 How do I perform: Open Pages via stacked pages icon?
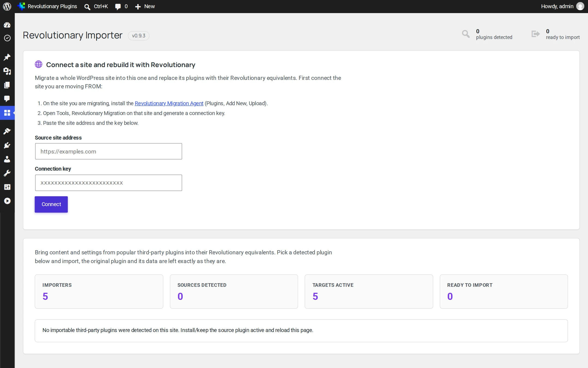[7, 85]
